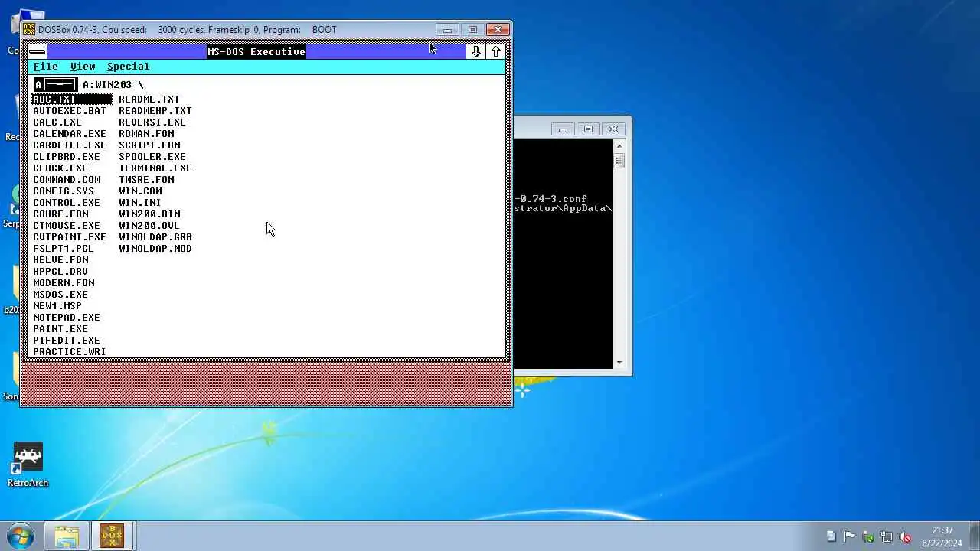The height and width of the screenshot is (551, 980).
Task: Select TMSRE.FON file
Action: (146, 180)
